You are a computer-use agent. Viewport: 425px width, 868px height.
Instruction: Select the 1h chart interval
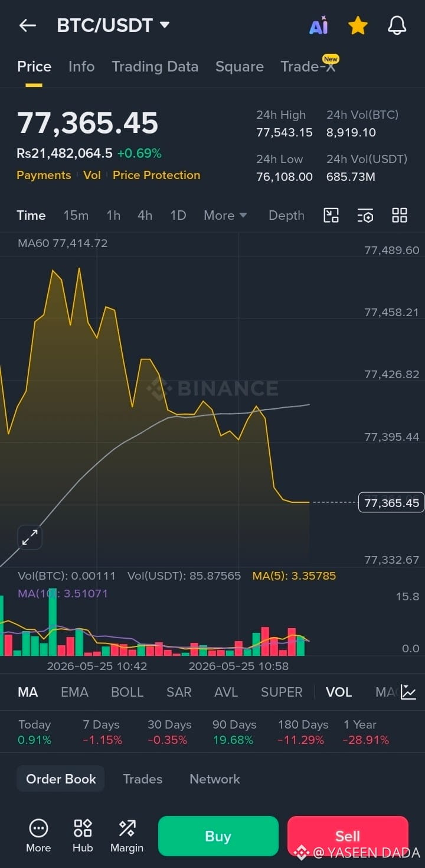pyautogui.click(x=113, y=216)
